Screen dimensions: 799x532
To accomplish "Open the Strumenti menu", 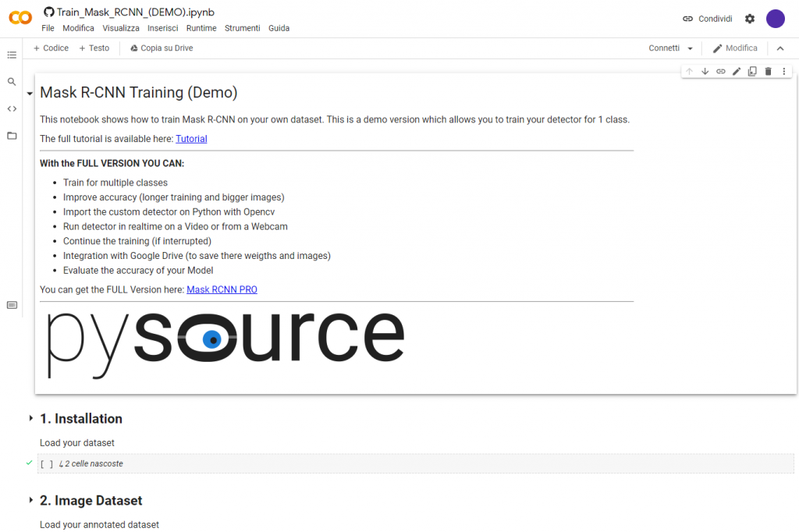I will 243,28.
